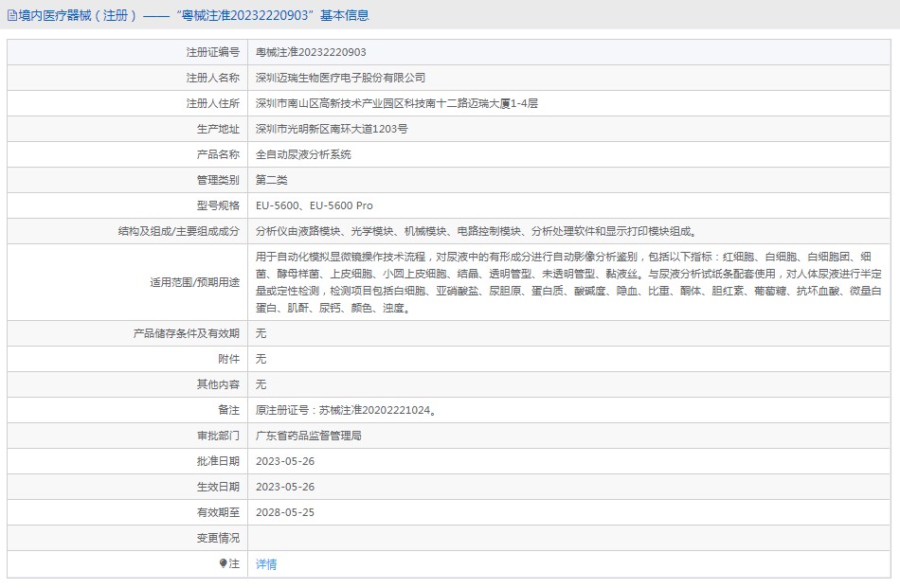
Task: Click the 其他内容 row label
Action: pyautogui.click(x=218, y=384)
